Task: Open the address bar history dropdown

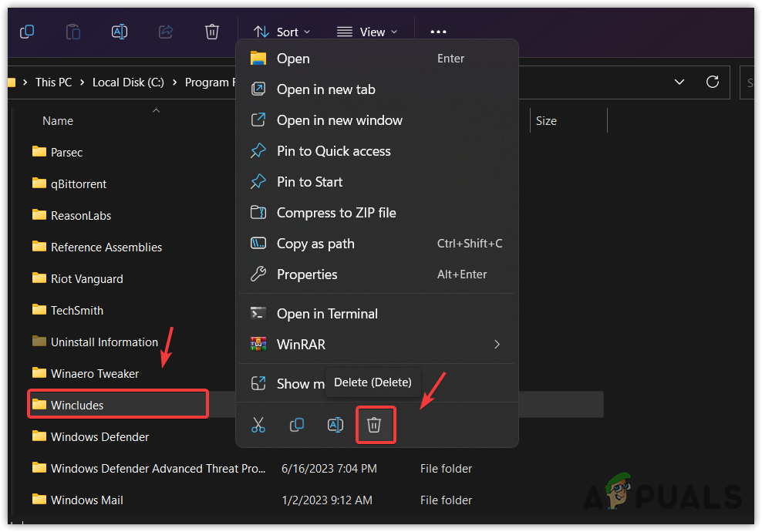Action: pos(679,82)
